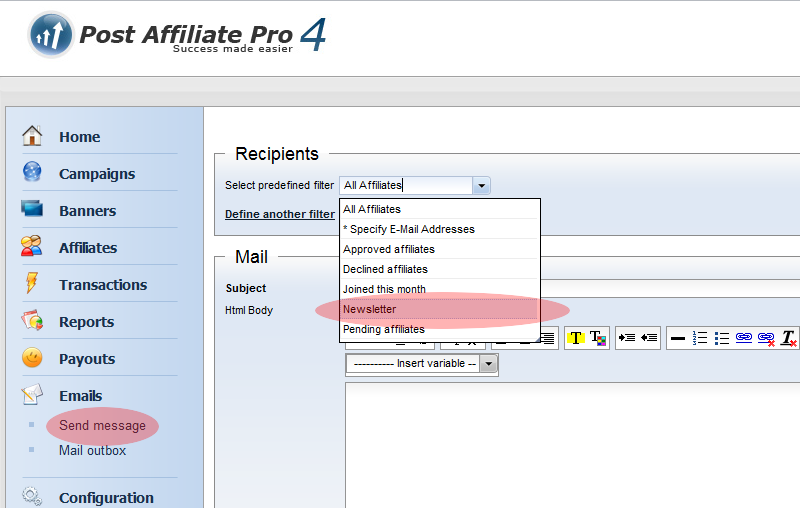Open the predefined filter dropdown arrow
This screenshot has width=800, height=508.
481,186
